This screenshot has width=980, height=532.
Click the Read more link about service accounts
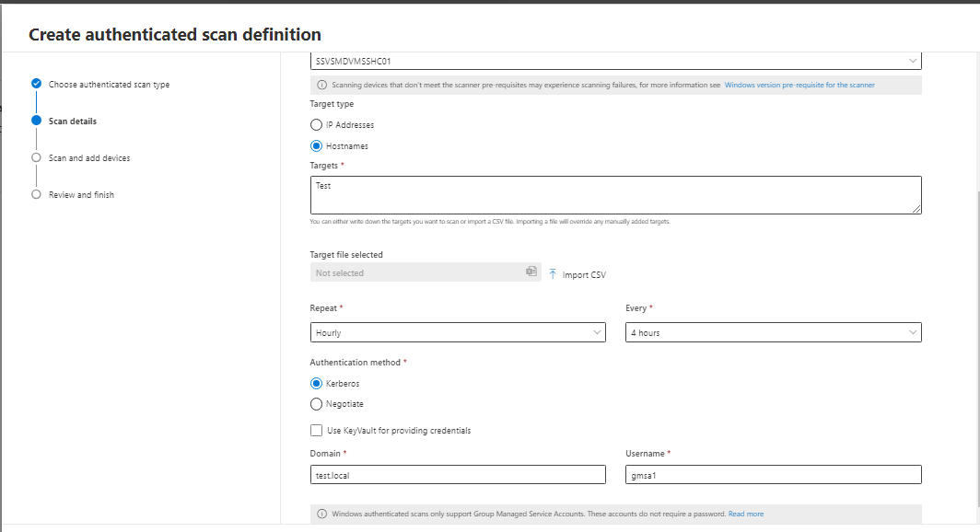click(746, 514)
